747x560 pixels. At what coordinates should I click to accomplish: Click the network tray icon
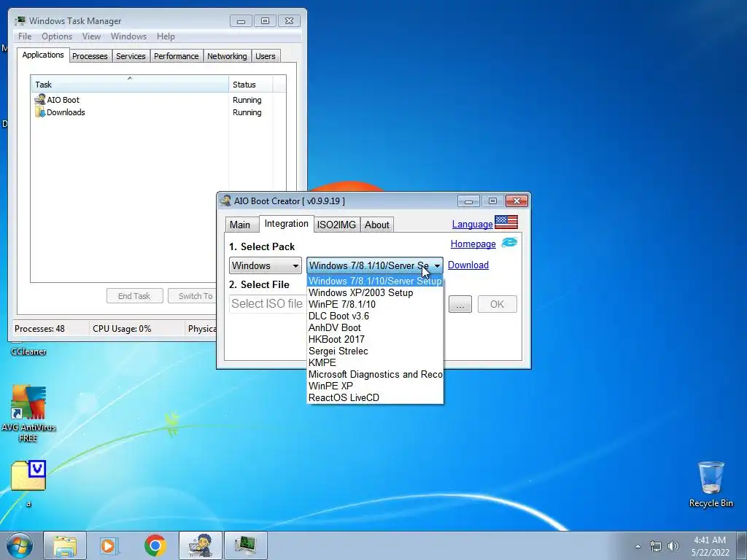(x=656, y=546)
